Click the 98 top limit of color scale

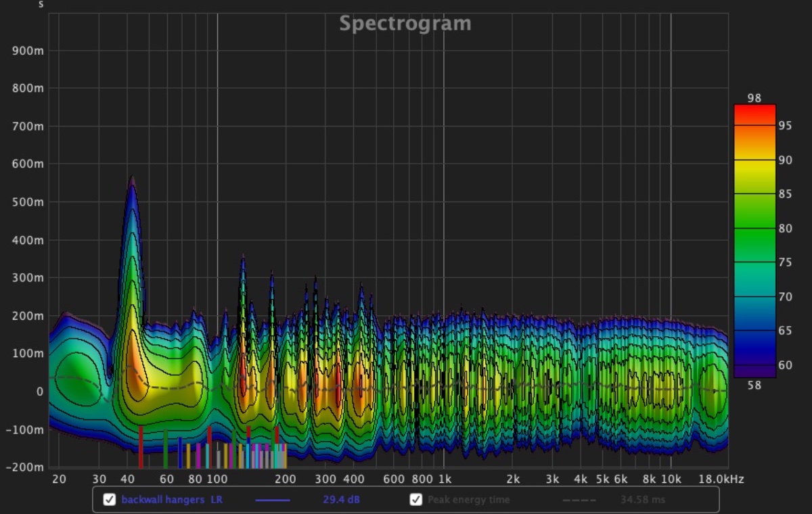pyautogui.click(x=754, y=98)
